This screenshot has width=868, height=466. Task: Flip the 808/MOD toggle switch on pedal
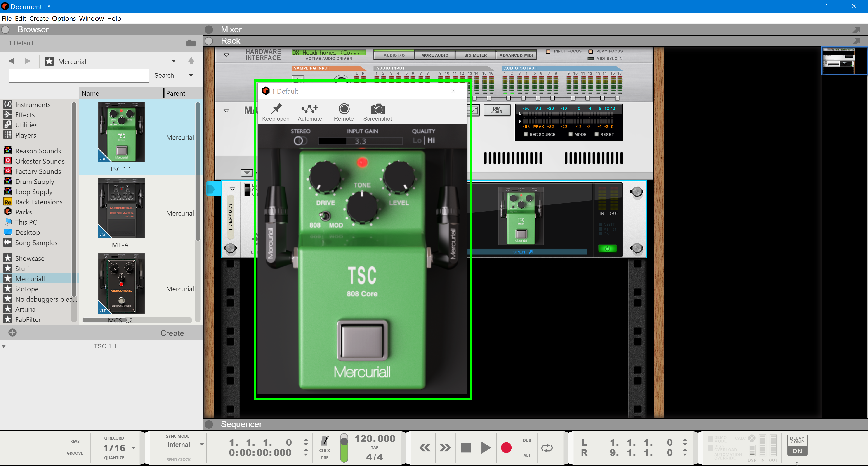[325, 216]
